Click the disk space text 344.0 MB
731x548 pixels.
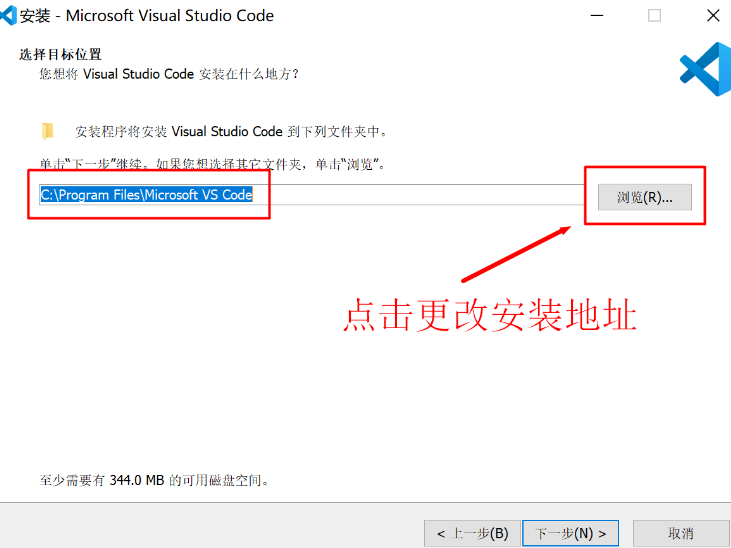[137, 480]
